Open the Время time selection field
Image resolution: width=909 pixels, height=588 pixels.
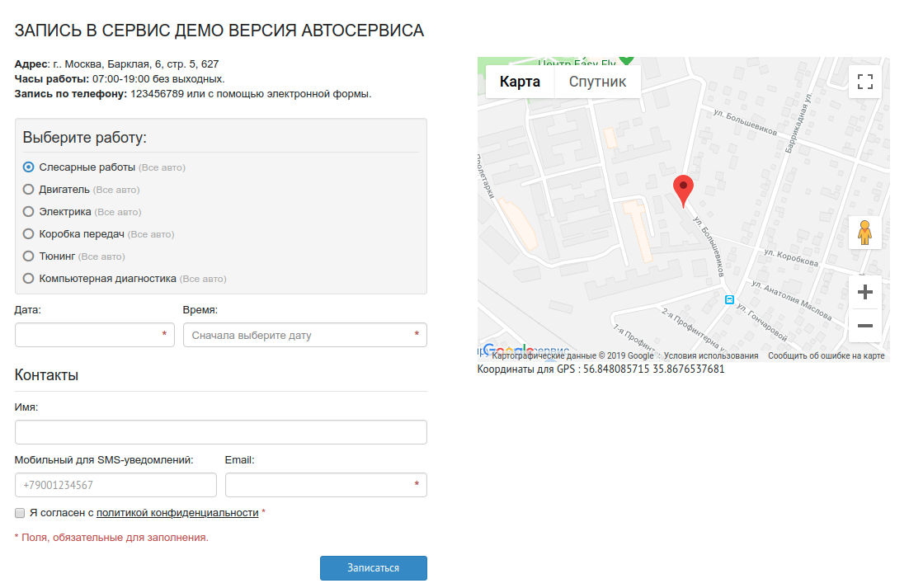(304, 335)
